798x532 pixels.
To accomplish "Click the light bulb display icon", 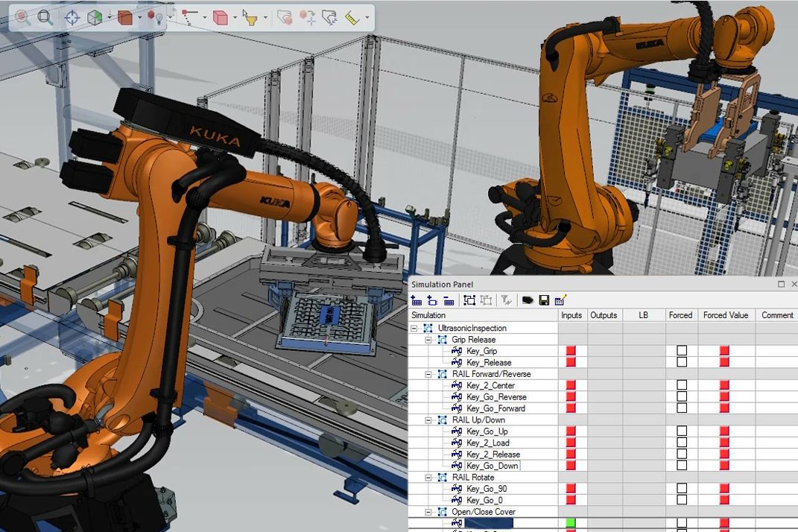I will (155, 18).
